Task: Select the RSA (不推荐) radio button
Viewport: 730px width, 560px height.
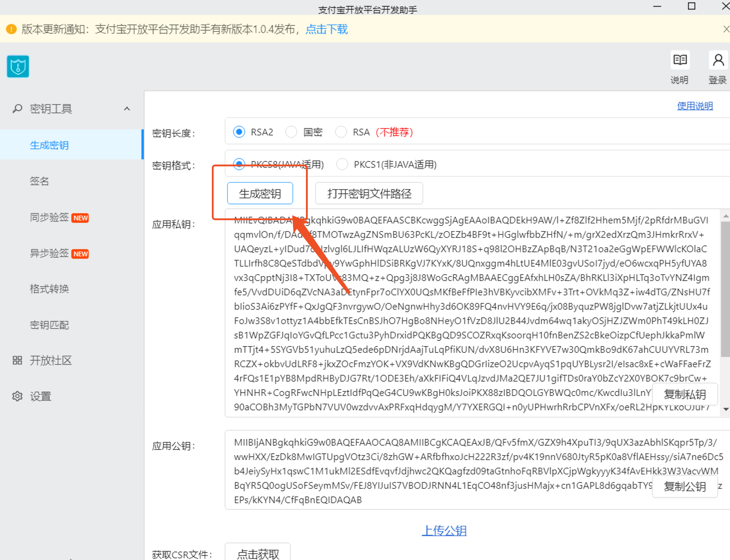Action: [341, 132]
